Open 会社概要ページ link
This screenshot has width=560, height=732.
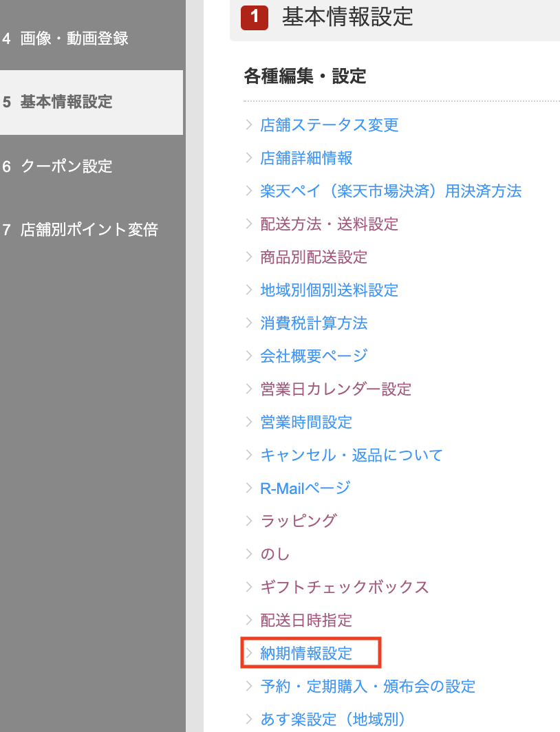pos(314,356)
